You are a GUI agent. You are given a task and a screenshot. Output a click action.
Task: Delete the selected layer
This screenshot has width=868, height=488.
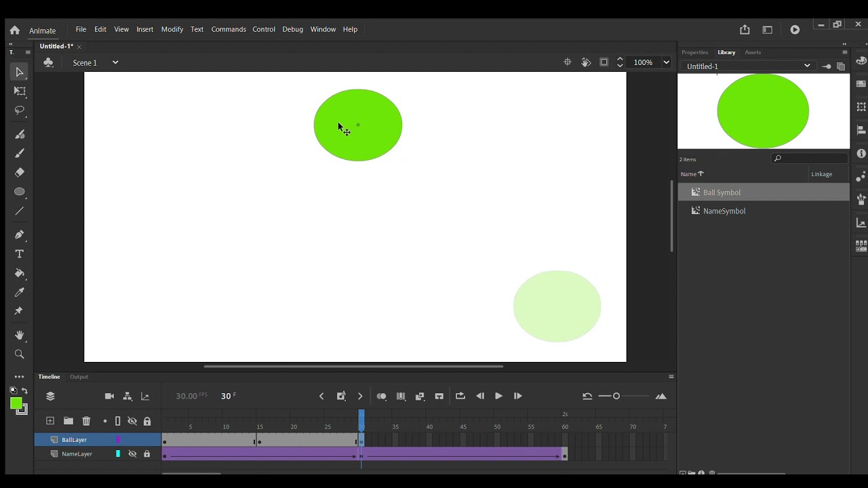86,421
